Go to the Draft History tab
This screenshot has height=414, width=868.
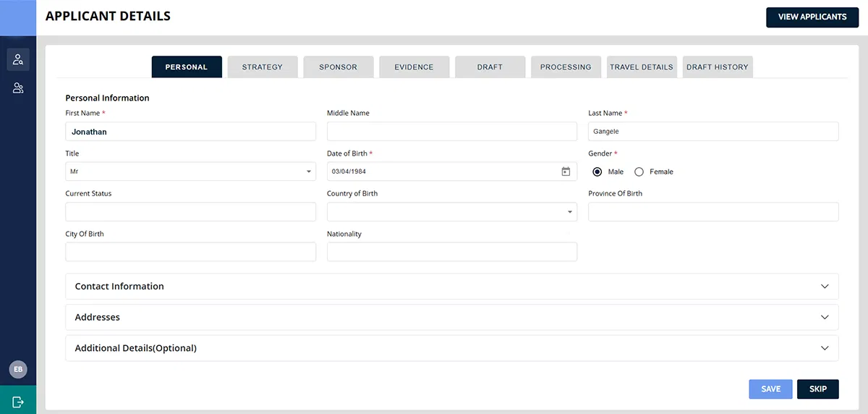tap(718, 67)
